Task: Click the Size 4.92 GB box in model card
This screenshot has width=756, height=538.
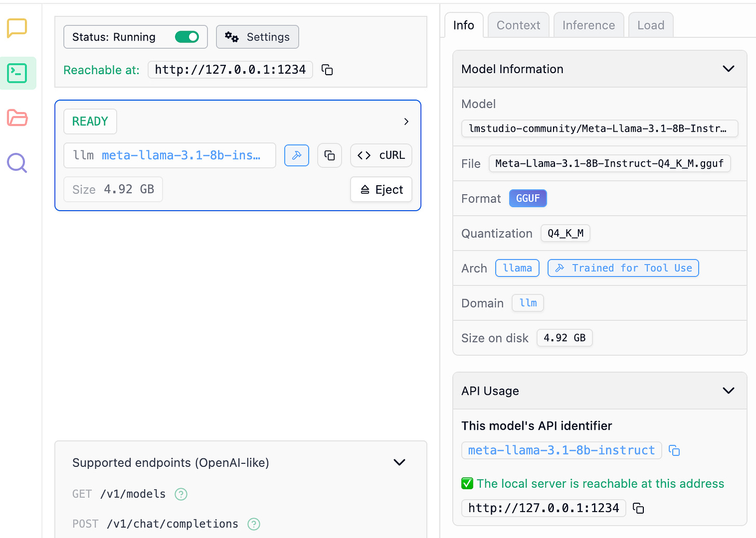Action: point(113,189)
